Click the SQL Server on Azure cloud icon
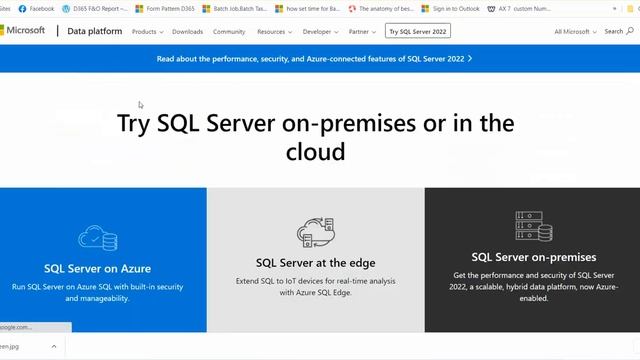The width and height of the screenshot is (640, 360). pos(98,238)
